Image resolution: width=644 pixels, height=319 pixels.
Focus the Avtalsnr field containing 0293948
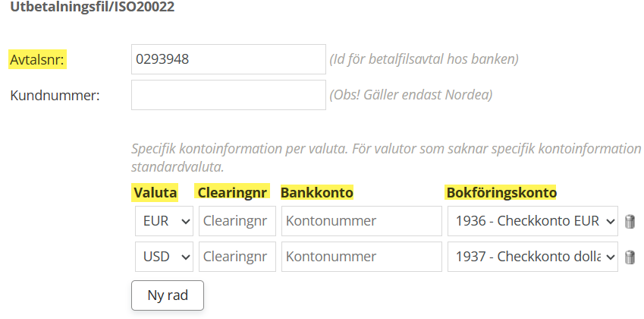point(228,59)
